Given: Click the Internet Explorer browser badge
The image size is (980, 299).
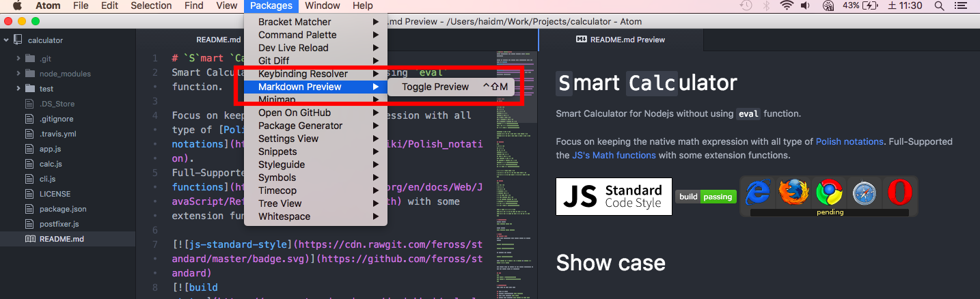Looking at the screenshot, I should click(758, 193).
